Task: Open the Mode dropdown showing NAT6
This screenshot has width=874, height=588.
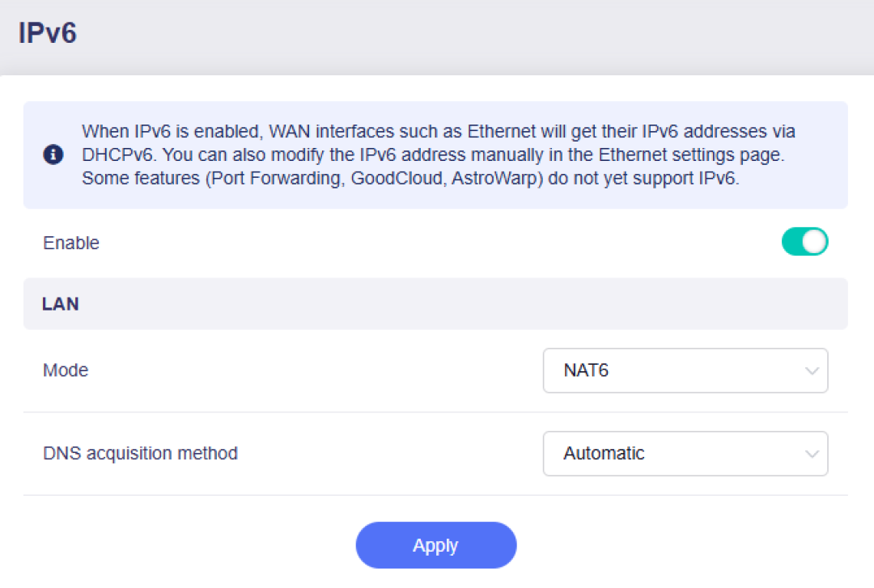Action: (685, 370)
